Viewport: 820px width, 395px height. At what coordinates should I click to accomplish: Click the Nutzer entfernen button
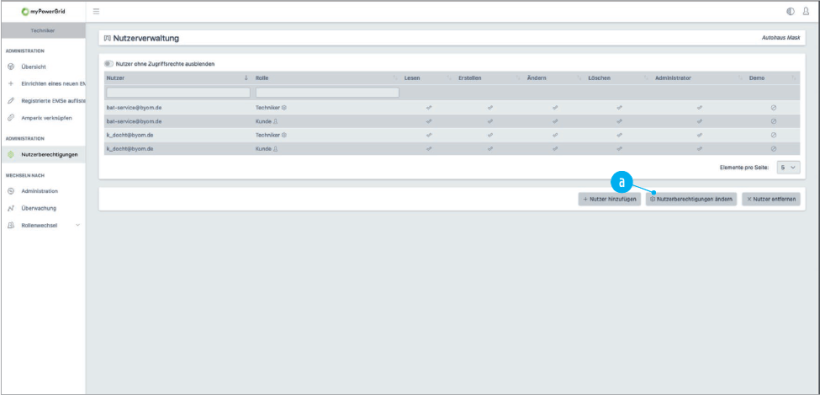tap(771, 199)
